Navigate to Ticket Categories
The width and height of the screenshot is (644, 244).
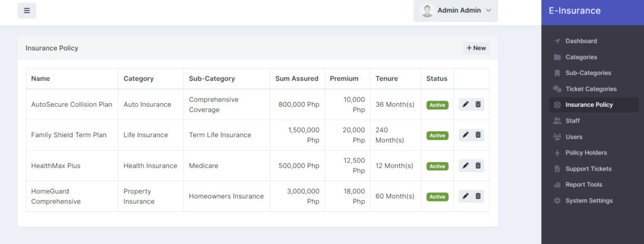click(594, 89)
